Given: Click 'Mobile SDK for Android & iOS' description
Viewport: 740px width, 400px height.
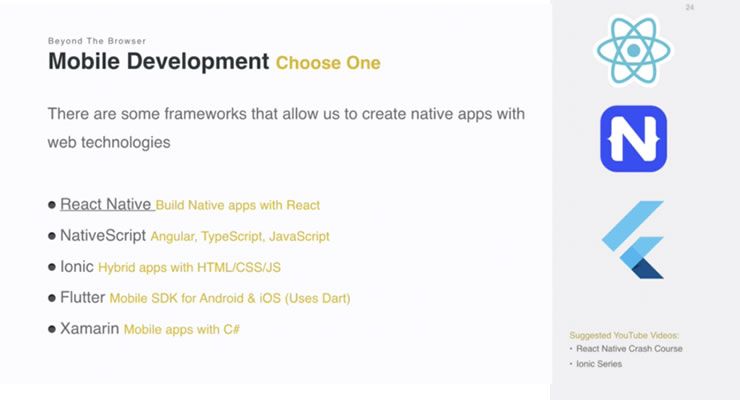Looking at the screenshot, I should 230,298.
